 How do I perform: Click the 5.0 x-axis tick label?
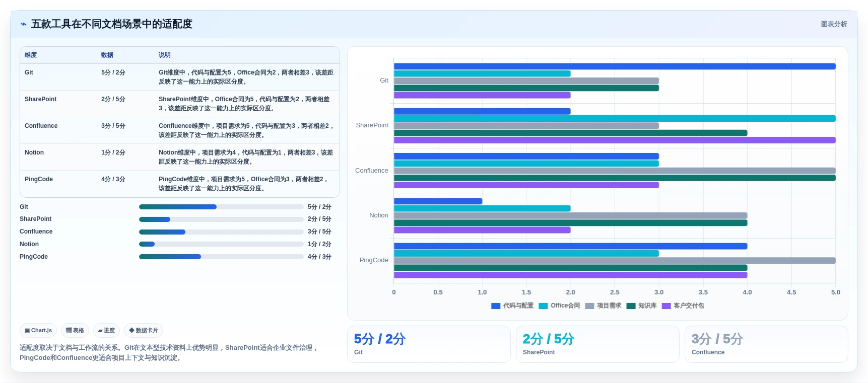tap(836, 292)
